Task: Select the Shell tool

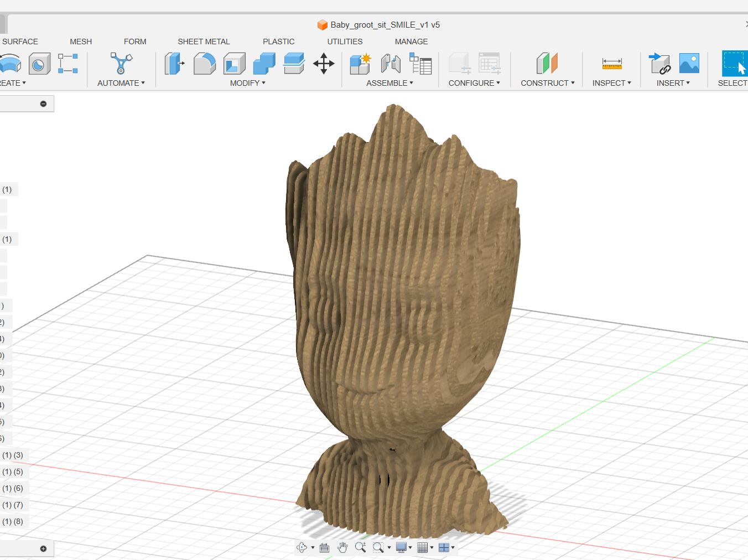Action: click(235, 64)
